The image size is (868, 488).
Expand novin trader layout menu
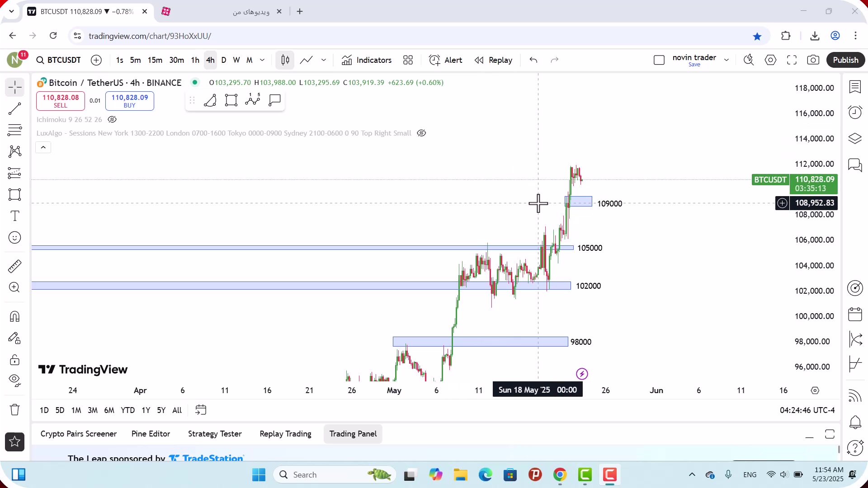(726, 60)
